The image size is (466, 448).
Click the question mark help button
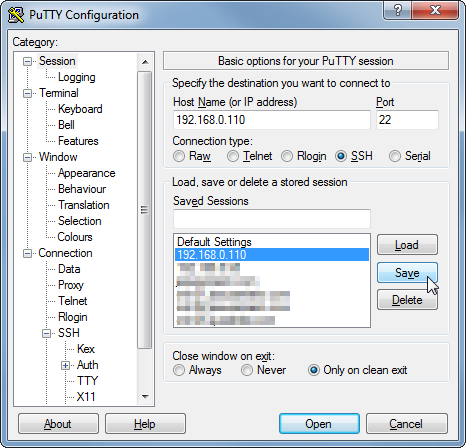(397, 11)
